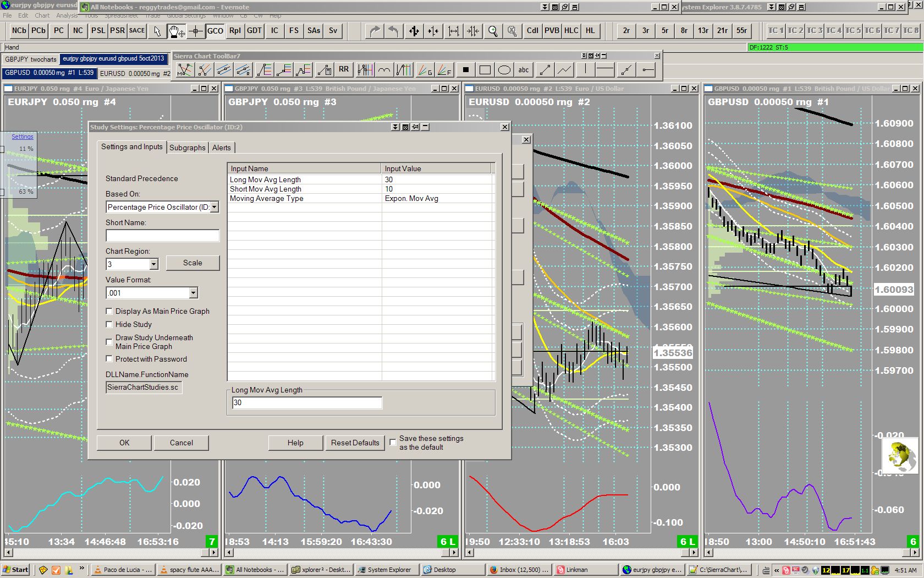
Task: Click the RR reward risk tool
Action: (x=344, y=69)
